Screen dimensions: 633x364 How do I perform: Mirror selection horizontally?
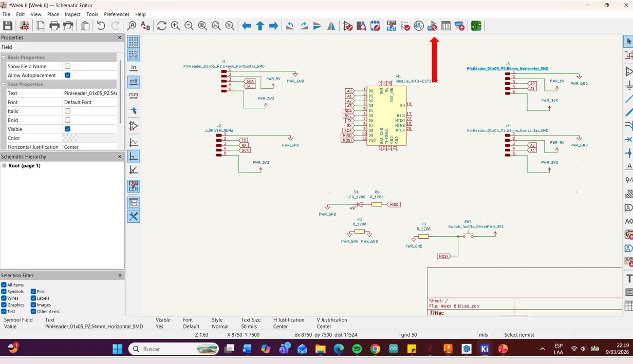(331, 26)
